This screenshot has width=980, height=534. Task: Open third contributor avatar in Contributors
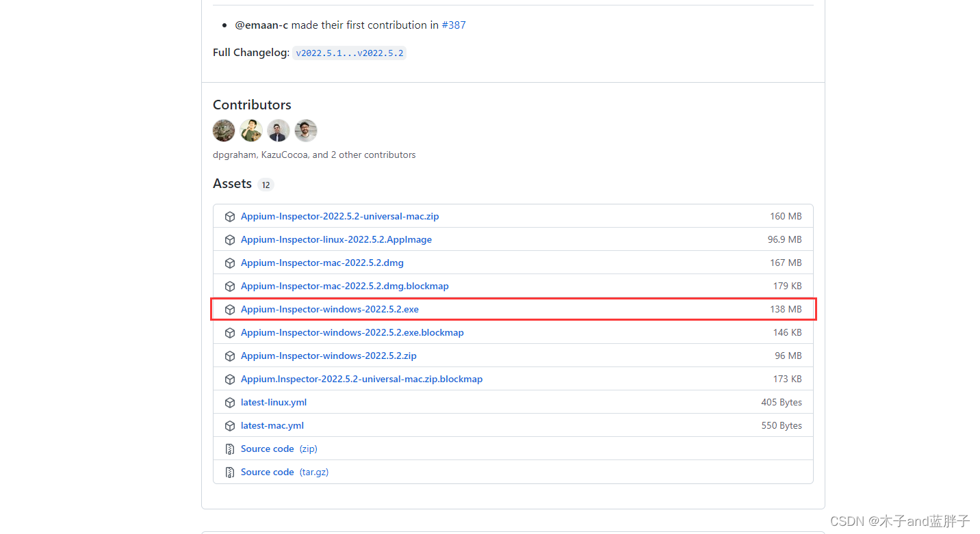point(279,131)
